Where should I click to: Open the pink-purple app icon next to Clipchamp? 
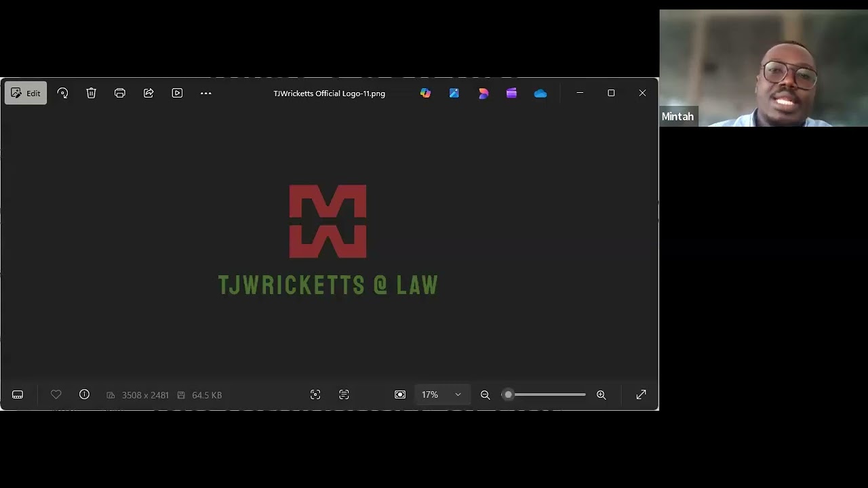point(483,93)
